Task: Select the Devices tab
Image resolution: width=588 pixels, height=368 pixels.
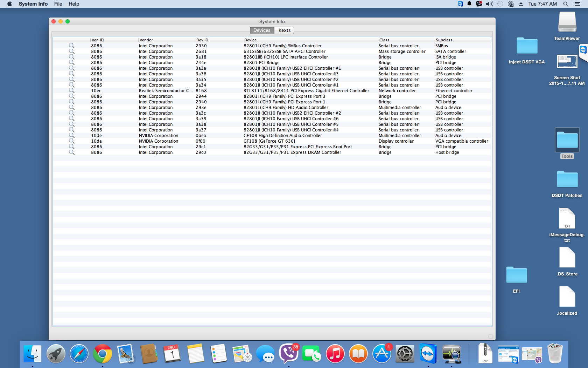Action: pyautogui.click(x=262, y=30)
